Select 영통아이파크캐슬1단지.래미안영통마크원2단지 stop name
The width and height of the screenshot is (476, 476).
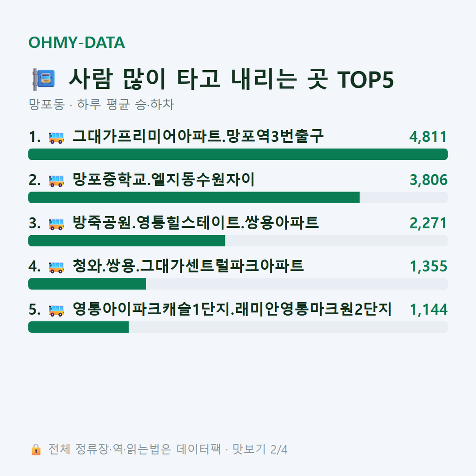point(232,309)
